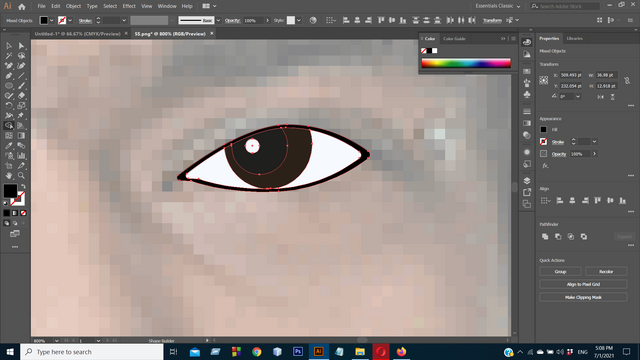Click Recolor Artwork globe icon in control bar
This screenshot has width=640, height=360.
pyautogui.click(x=313, y=20)
